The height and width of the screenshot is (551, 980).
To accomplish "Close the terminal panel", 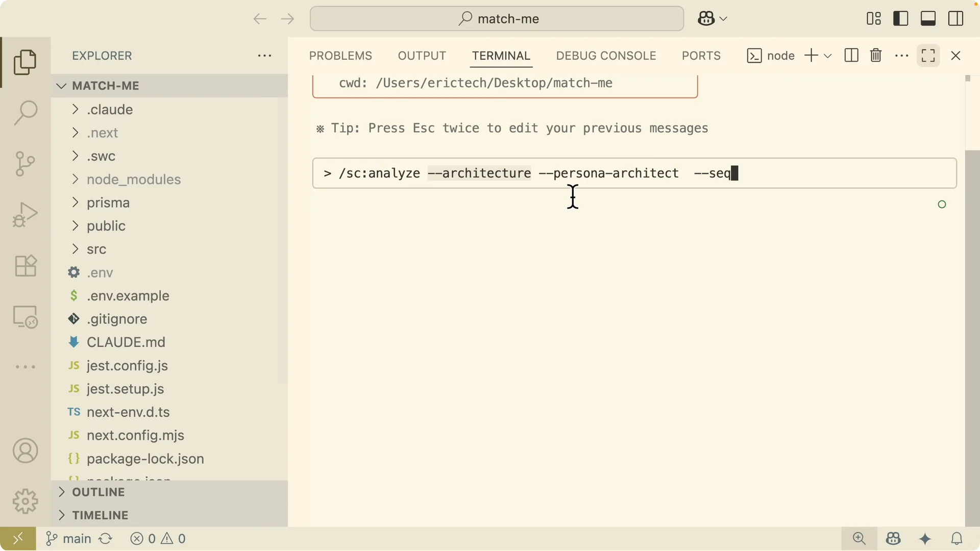I will pos(956,56).
